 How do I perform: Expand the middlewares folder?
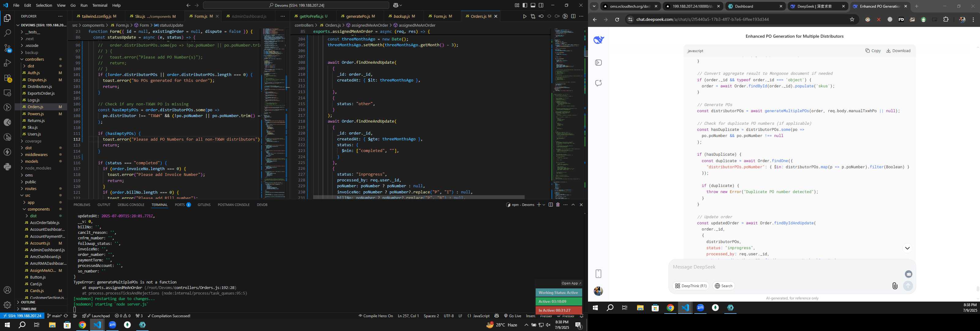tap(36, 155)
